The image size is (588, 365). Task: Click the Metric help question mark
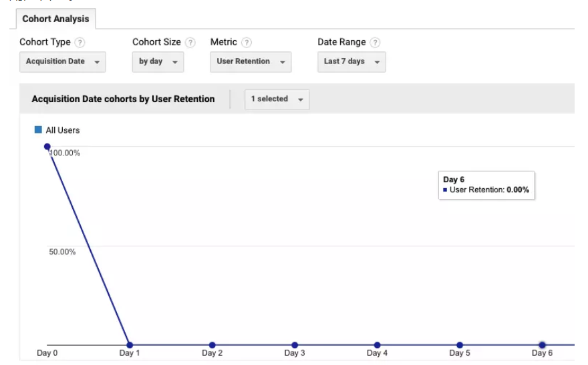tap(247, 43)
